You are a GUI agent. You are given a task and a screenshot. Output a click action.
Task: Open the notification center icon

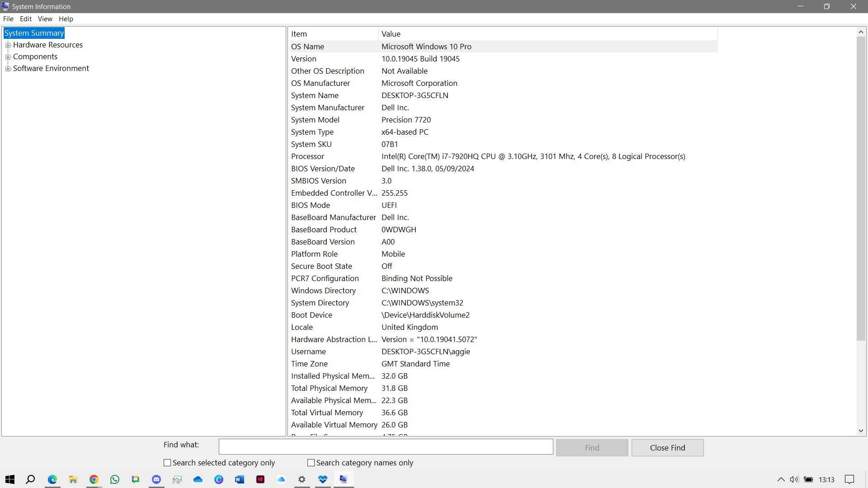tap(849, 479)
